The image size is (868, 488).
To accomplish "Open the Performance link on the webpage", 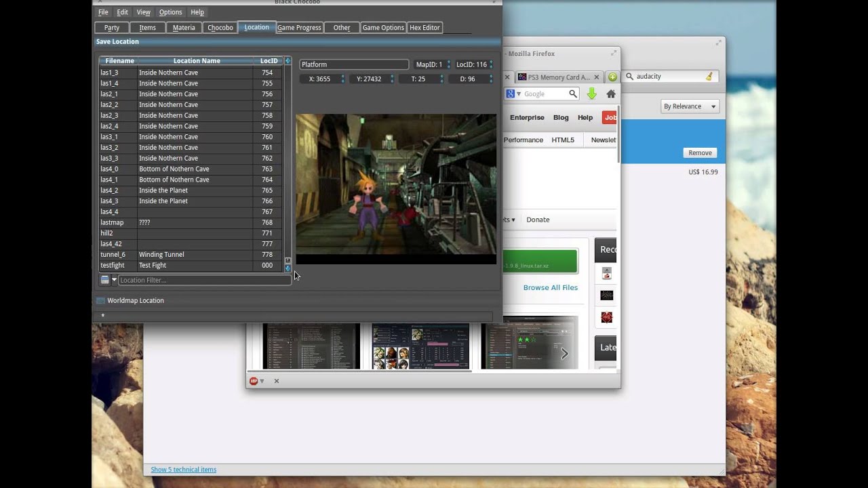I will 523,140.
